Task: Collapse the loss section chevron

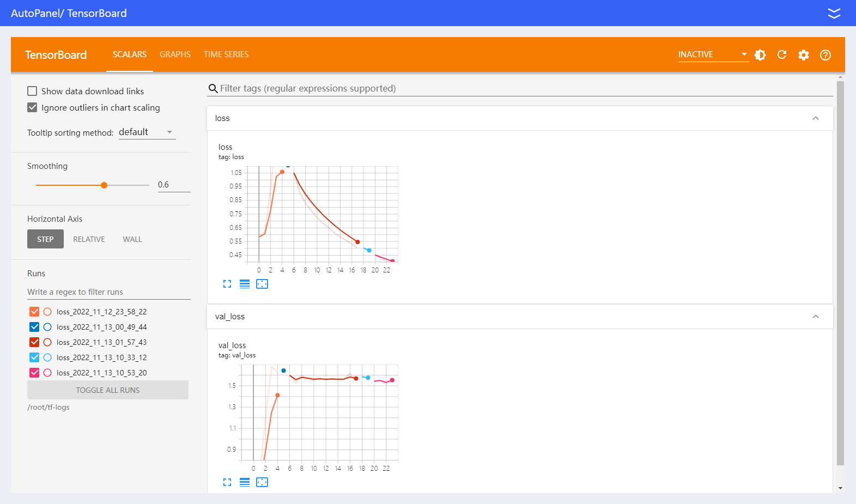Action: (x=816, y=118)
